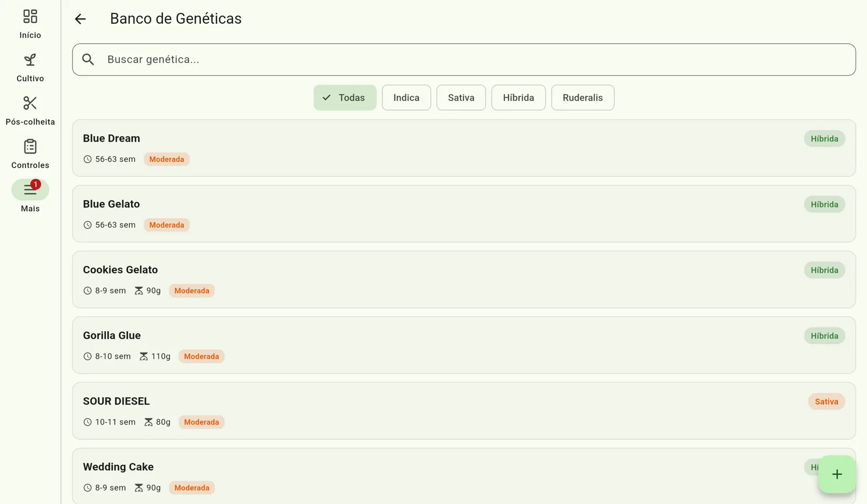This screenshot has height=504, width=867.
Task: Open the Cultivo plant icon
Action: coord(30,60)
